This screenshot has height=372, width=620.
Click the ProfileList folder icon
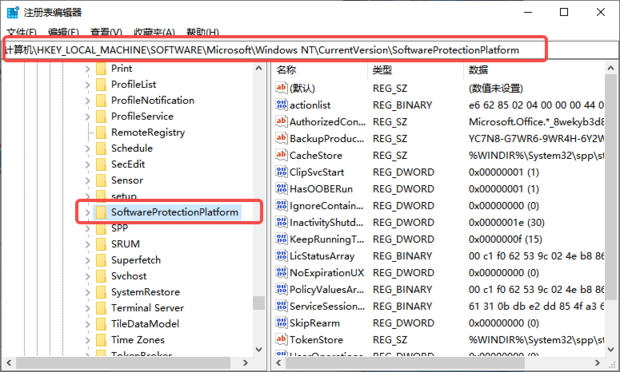pos(101,84)
